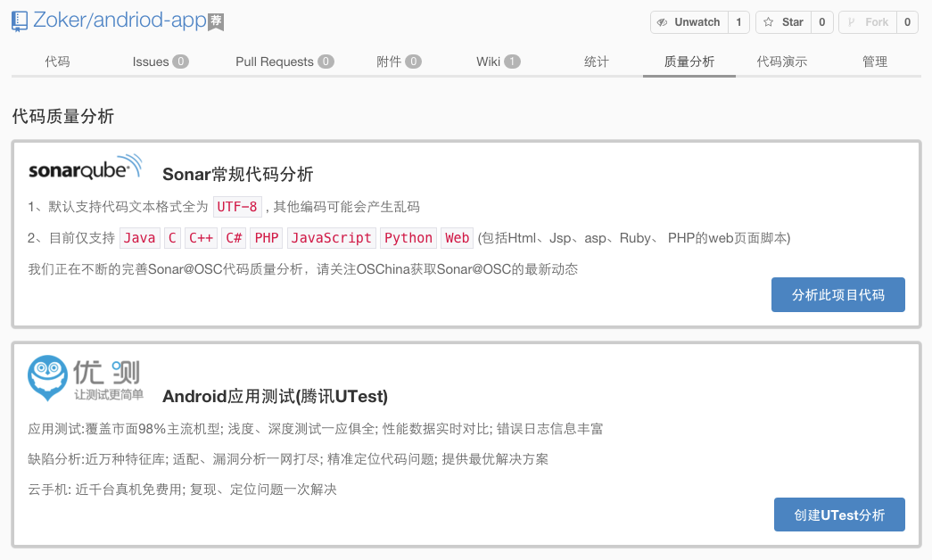Open the Zoker/andriod-app repository link
932x560 pixels.
(120, 21)
